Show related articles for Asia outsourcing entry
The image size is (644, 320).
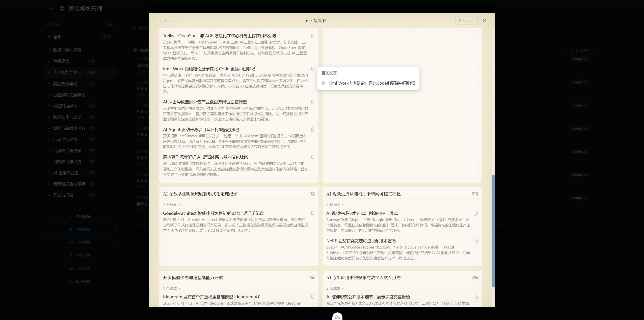pyautogui.click(x=312, y=102)
